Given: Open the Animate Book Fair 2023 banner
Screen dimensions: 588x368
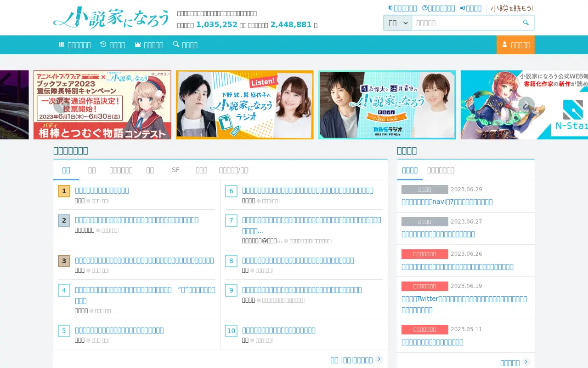Looking at the screenshot, I should (102, 105).
